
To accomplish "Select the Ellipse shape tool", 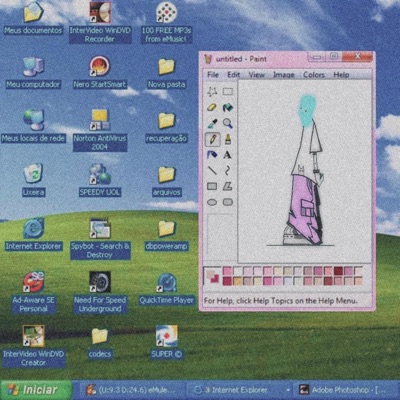I will click(212, 202).
